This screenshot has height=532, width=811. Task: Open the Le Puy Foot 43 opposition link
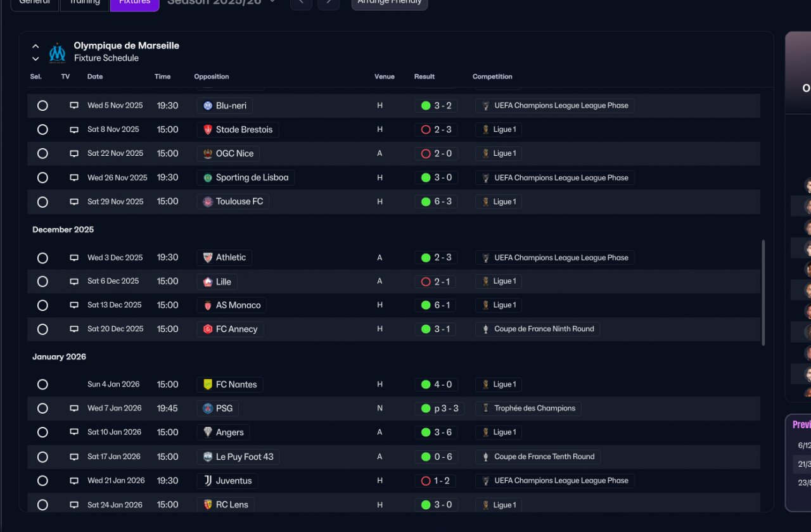238,457
